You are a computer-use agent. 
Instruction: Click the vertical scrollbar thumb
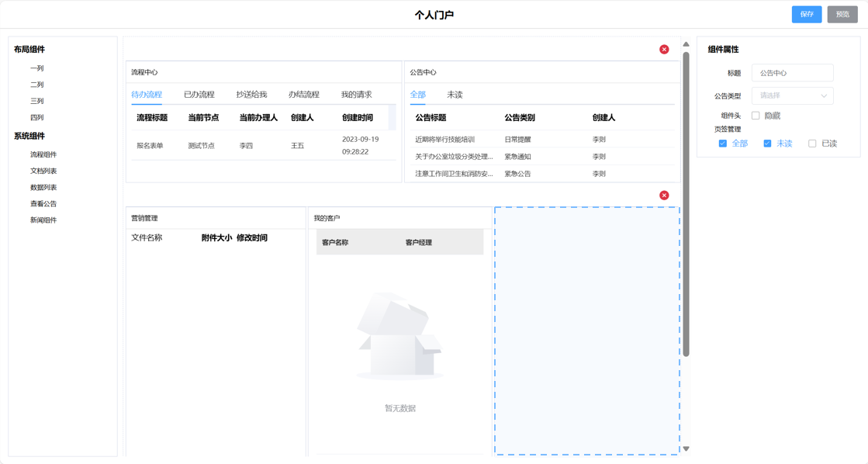(686, 202)
